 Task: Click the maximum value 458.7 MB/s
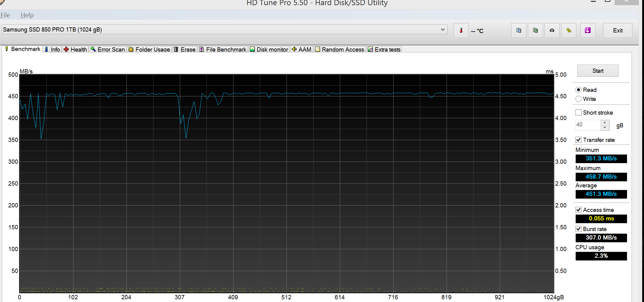coord(601,177)
